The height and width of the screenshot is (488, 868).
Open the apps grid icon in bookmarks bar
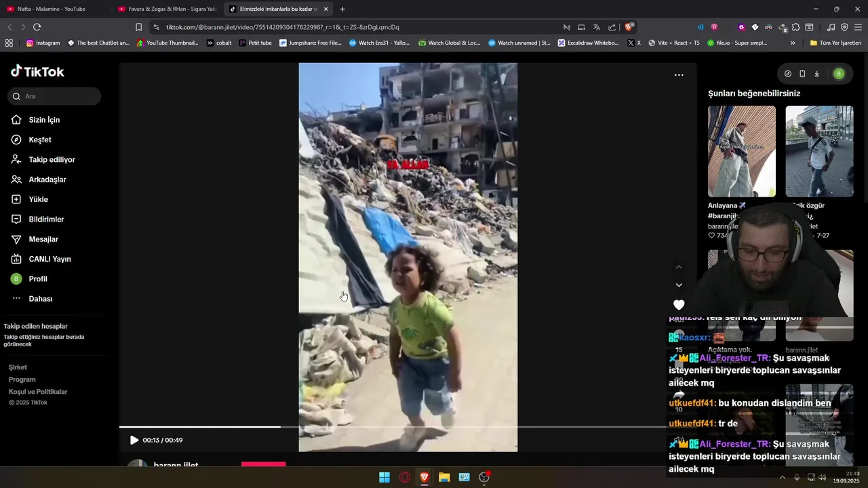pyautogui.click(x=9, y=43)
